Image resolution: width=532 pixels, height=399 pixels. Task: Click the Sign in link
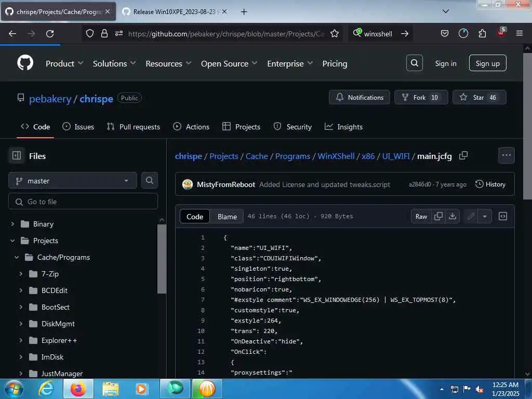[x=445, y=63]
